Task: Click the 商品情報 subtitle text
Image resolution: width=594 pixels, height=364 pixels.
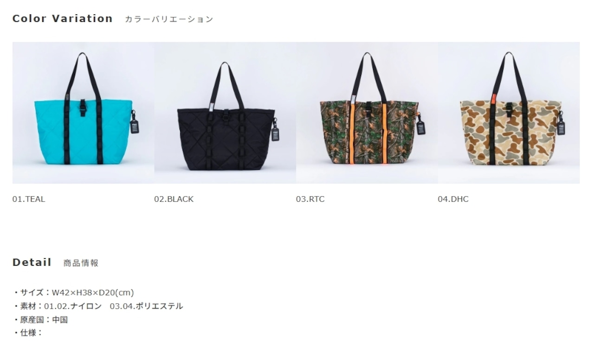Action: (x=81, y=263)
